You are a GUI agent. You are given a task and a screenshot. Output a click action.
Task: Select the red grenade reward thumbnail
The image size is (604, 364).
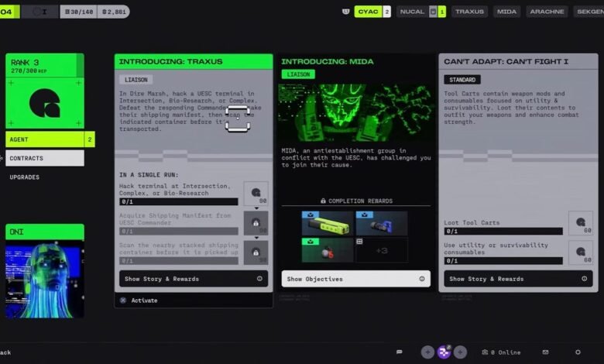click(x=327, y=250)
